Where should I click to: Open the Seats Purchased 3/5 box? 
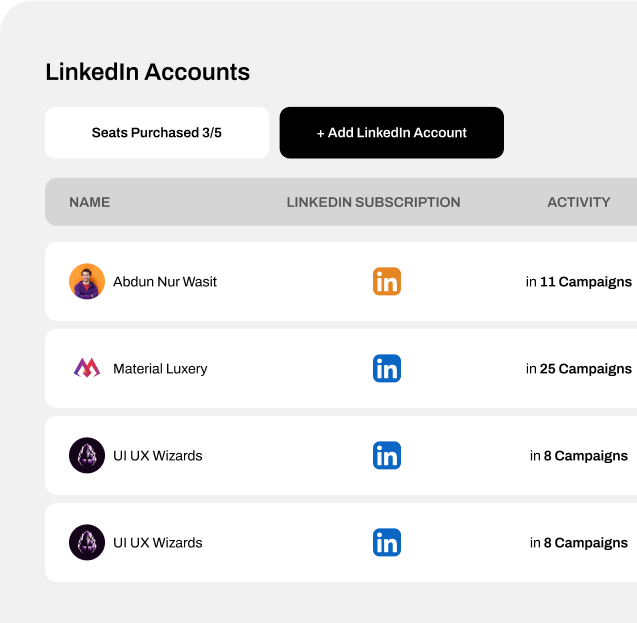click(157, 132)
